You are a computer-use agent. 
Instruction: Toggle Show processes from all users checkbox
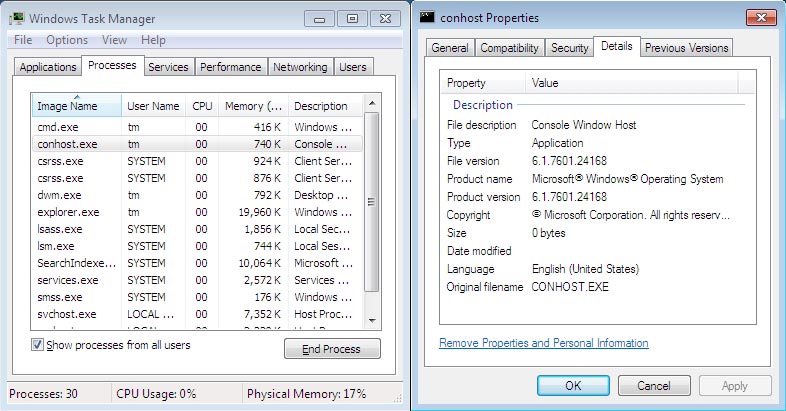coord(37,345)
